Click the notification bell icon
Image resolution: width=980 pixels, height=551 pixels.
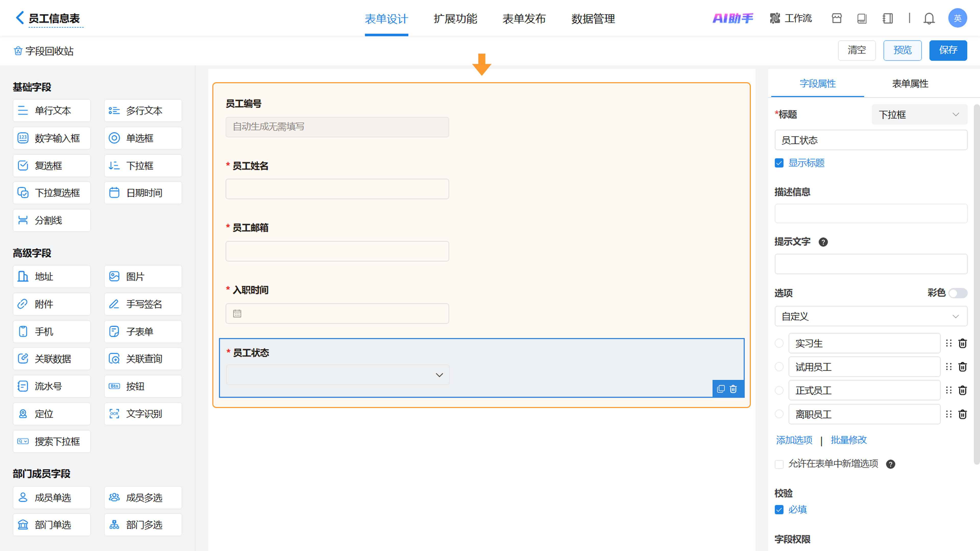[929, 18]
